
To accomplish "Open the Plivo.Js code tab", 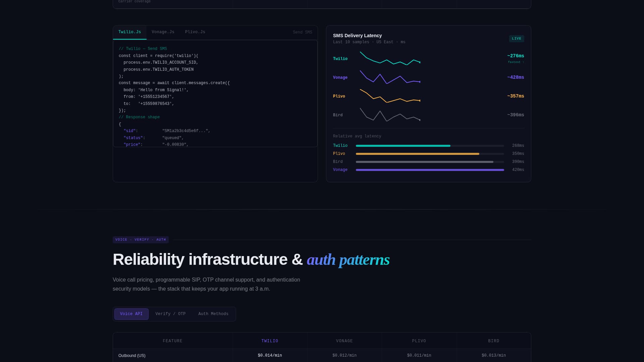I will click(195, 32).
